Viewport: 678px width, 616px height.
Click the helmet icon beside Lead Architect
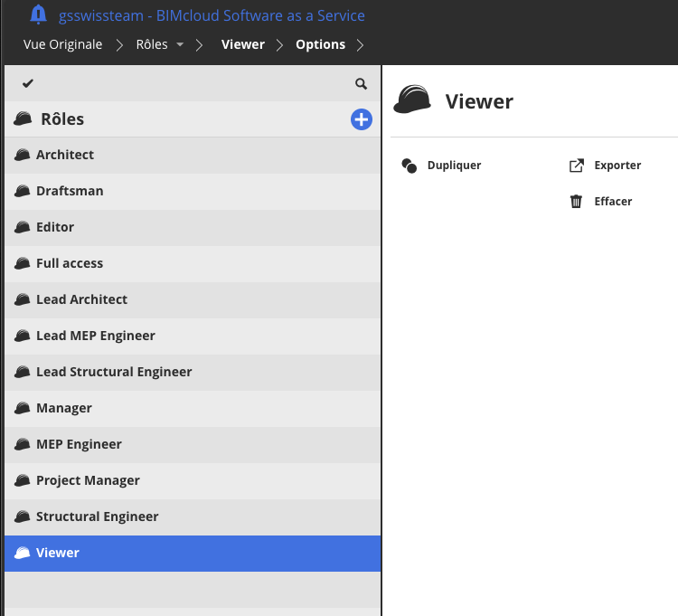[22, 299]
